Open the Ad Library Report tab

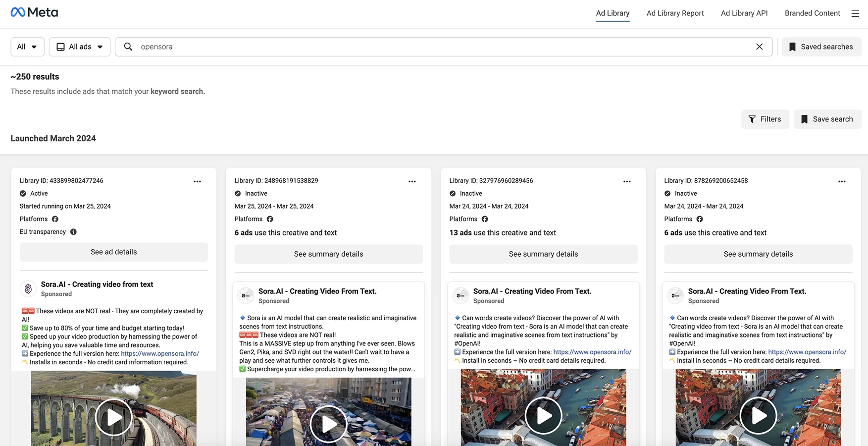675,13
